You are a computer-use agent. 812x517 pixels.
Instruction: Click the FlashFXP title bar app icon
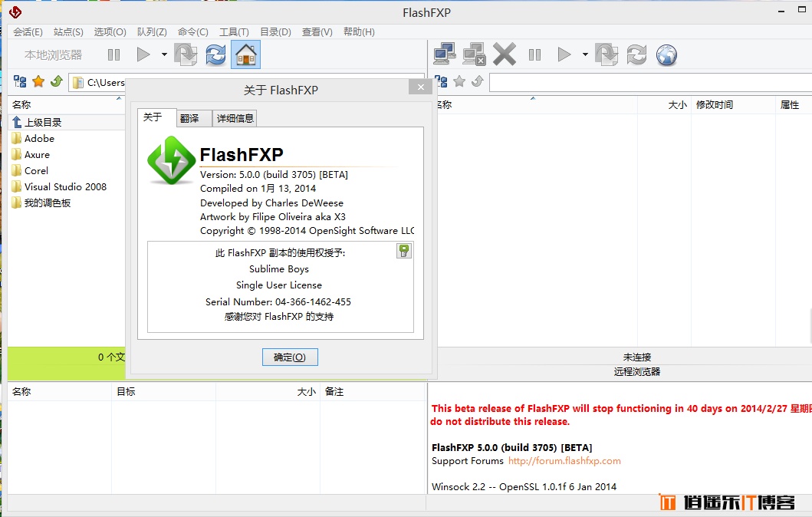coord(15,12)
